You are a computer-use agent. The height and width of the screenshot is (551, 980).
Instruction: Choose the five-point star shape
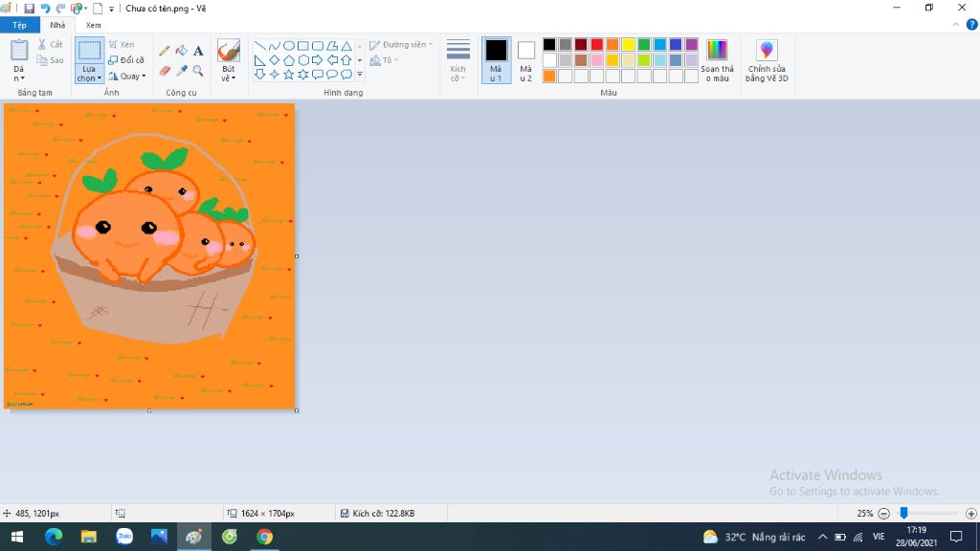[288, 74]
